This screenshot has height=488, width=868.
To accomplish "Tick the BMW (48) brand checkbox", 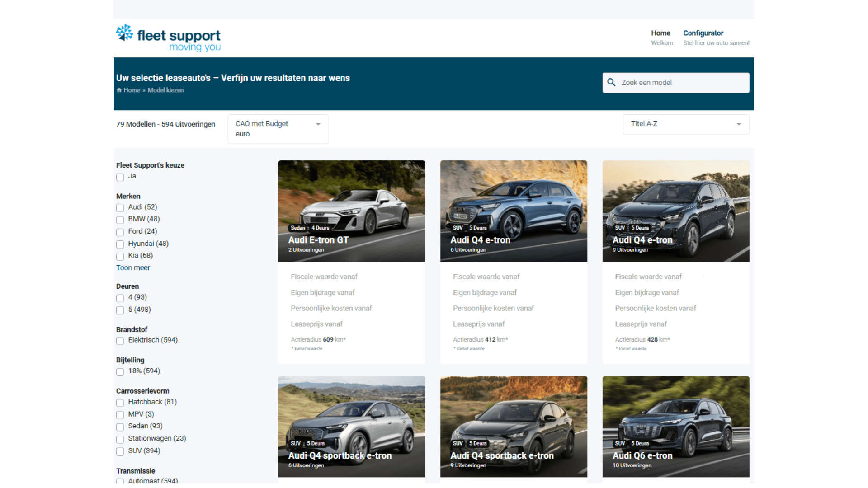I will coord(120,220).
